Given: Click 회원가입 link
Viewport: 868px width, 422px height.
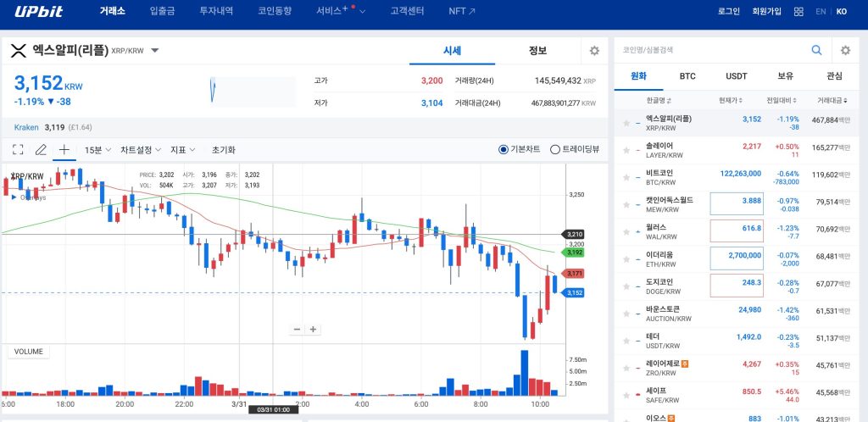Looking at the screenshot, I should tap(766, 12).
